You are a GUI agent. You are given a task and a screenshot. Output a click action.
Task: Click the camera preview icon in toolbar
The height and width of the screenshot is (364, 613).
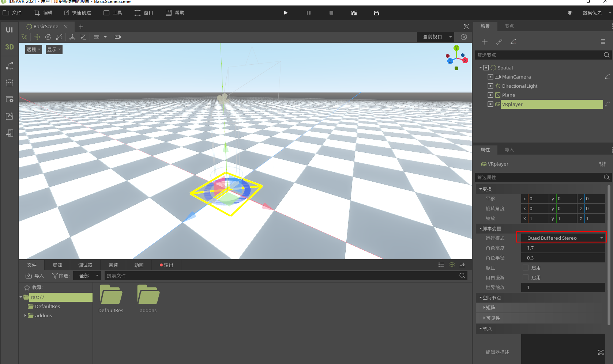coord(118,37)
